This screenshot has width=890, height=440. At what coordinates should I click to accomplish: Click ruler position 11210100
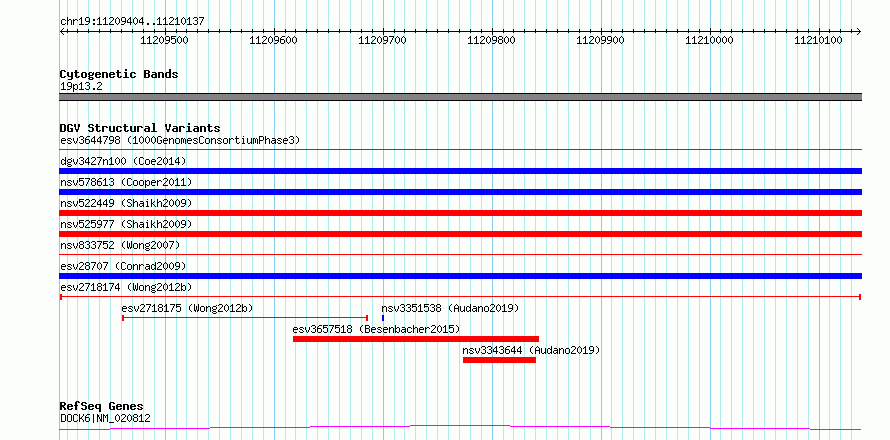click(818, 40)
